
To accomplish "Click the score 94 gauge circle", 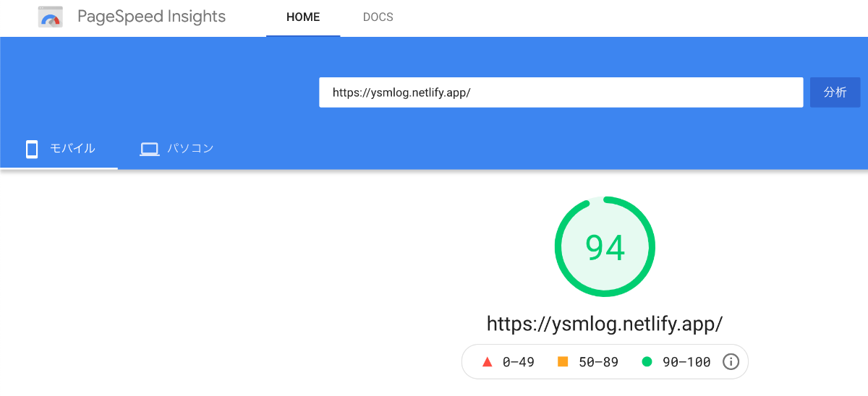I will coord(605,247).
